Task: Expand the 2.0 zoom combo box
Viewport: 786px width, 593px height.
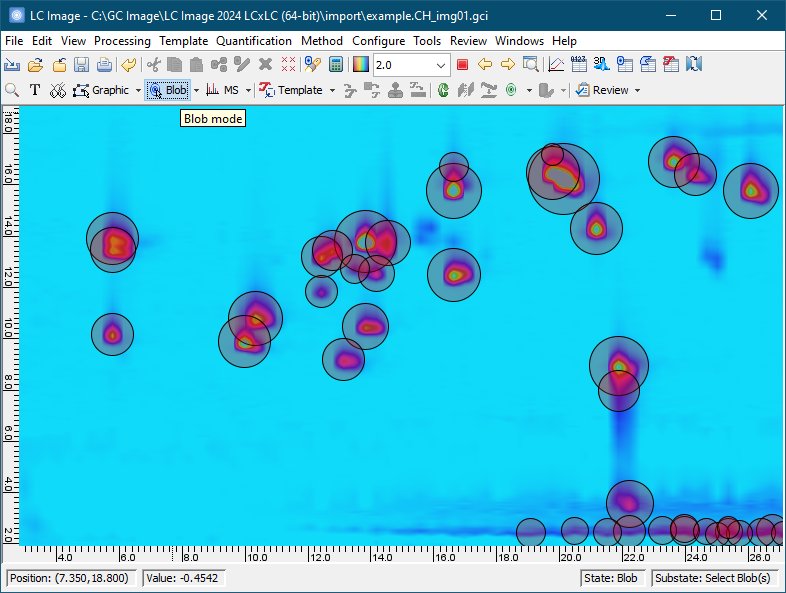Action: [x=441, y=65]
